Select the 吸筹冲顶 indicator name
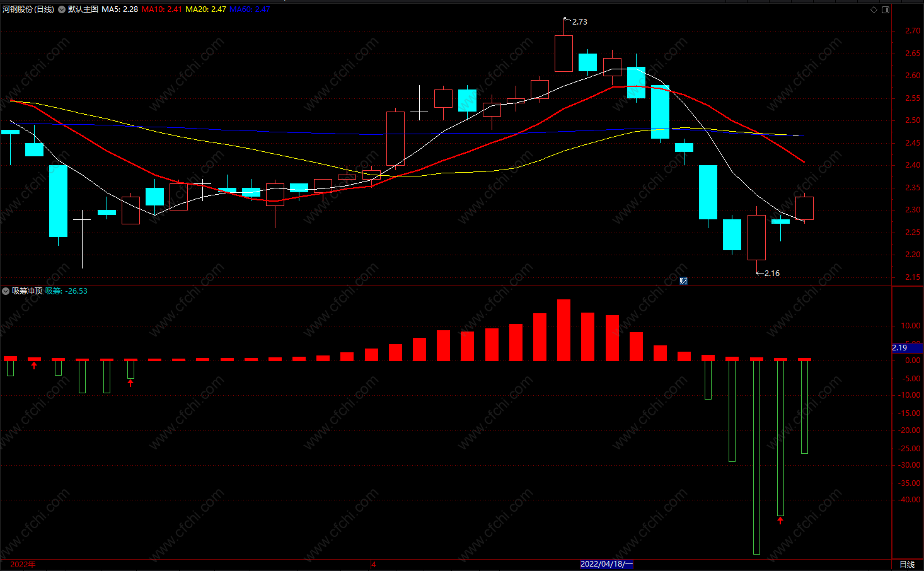 point(27,291)
